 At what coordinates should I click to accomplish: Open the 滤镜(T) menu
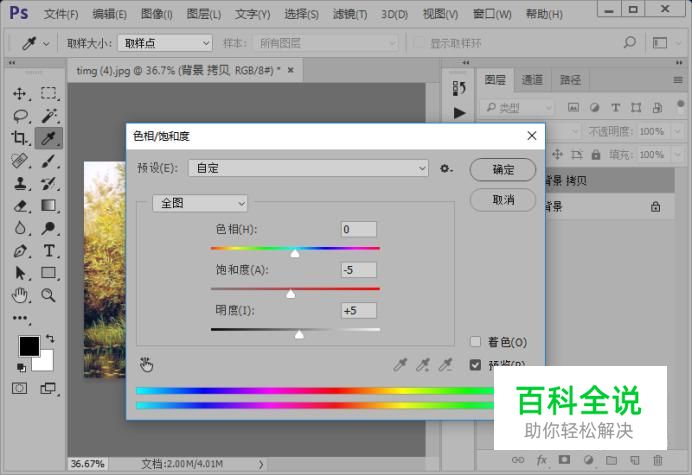coord(350,15)
